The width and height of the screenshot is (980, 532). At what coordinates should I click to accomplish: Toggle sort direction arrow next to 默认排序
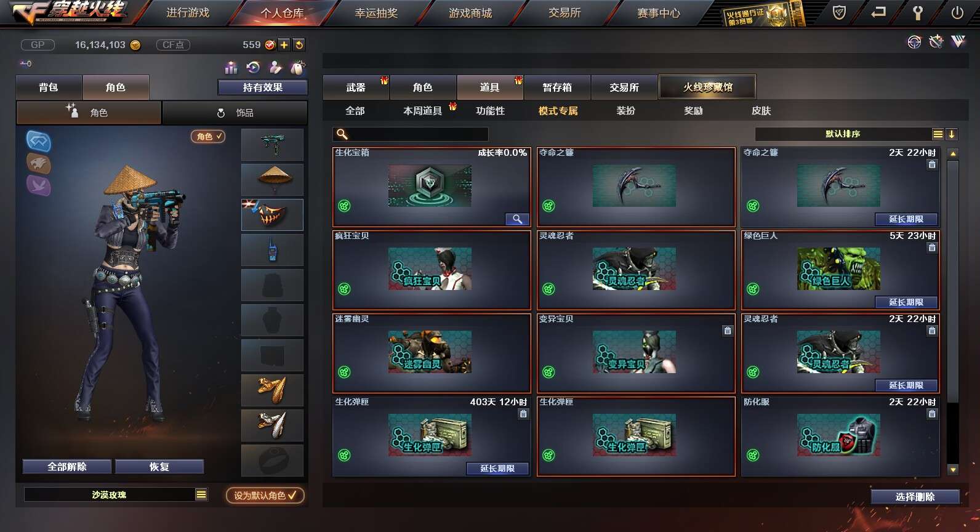pos(951,134)
